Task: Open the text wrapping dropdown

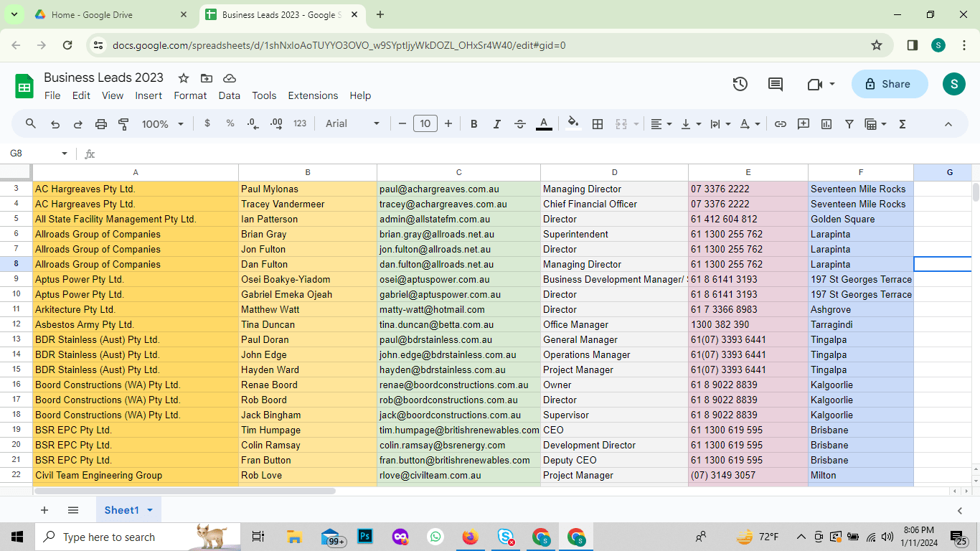Action: coord(720,124)
